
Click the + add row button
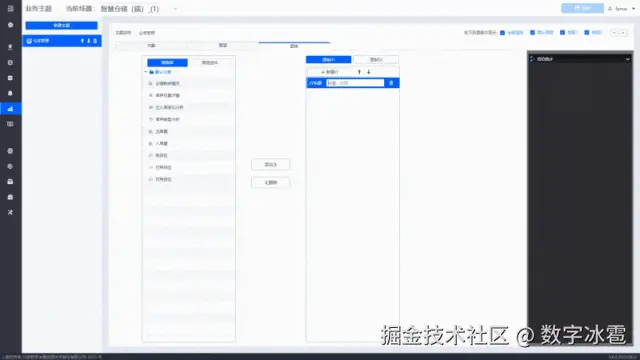click(x=330, y=72)
